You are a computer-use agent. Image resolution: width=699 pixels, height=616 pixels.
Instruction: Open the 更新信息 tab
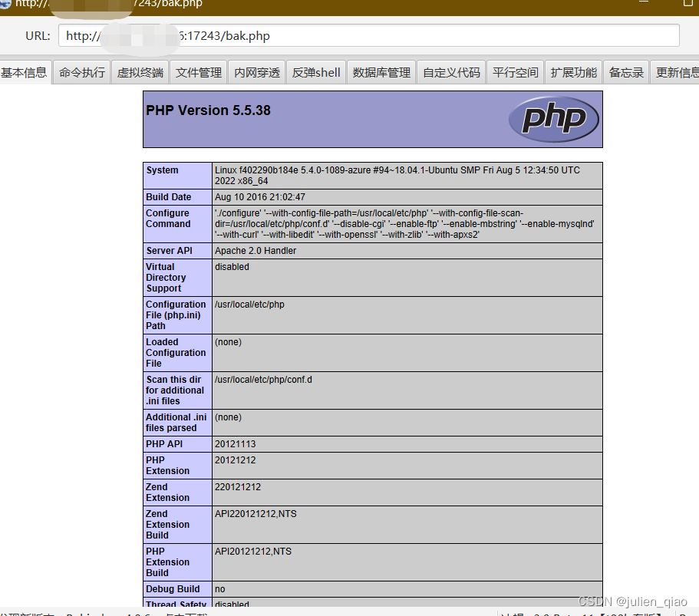pos(675,72)
